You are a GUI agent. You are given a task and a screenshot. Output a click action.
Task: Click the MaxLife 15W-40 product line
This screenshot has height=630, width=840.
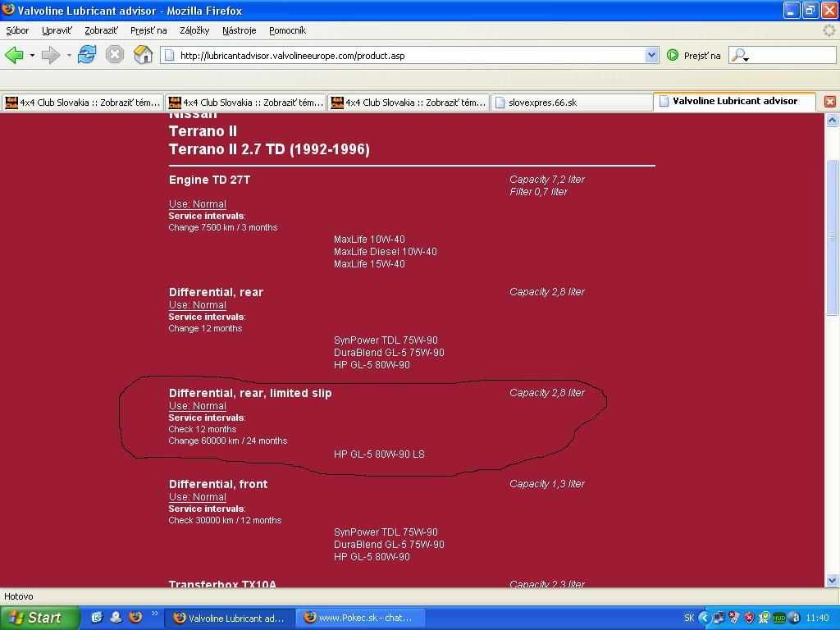(369, 264)
